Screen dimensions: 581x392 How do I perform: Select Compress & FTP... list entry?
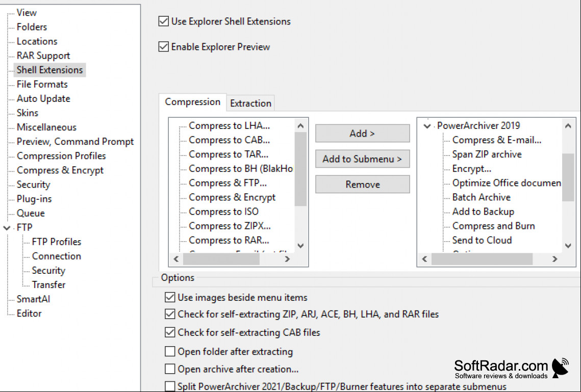pos(228,183)
